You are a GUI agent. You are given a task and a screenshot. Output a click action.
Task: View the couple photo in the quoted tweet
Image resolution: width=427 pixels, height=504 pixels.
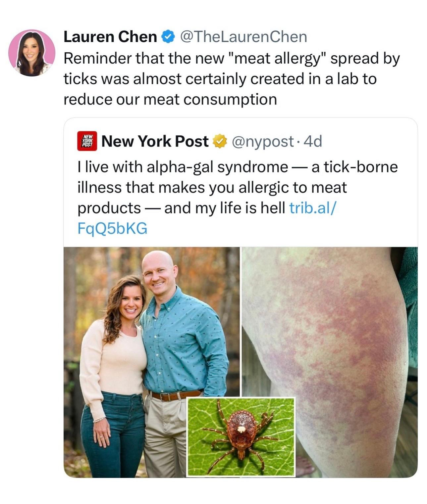pyautogui.click(x=151, y=362)
